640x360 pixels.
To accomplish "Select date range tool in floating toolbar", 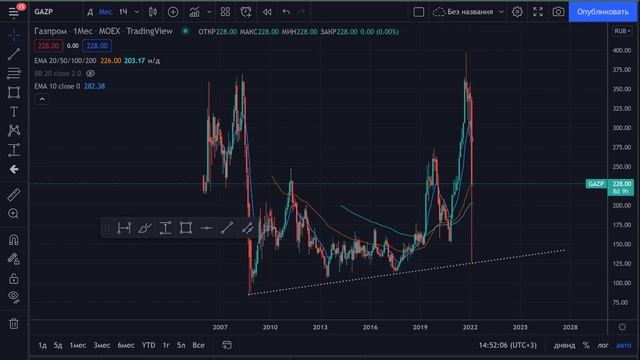I will click(x=124, y=228).
